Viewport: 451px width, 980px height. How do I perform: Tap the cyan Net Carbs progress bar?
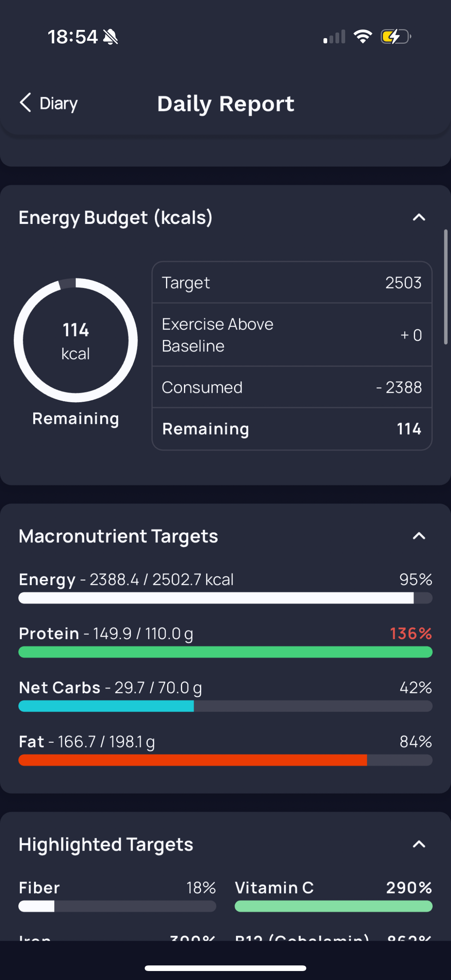(x=225, y=706)
